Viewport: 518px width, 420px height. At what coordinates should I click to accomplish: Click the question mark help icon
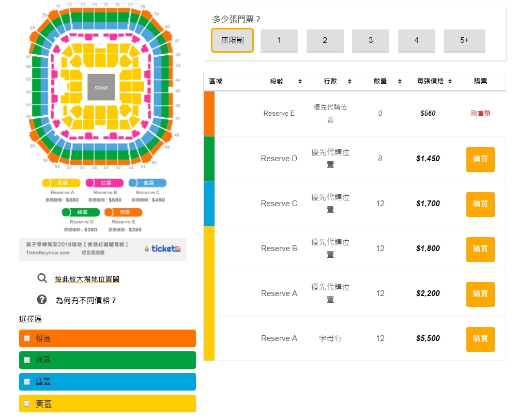tap(42, 300)
